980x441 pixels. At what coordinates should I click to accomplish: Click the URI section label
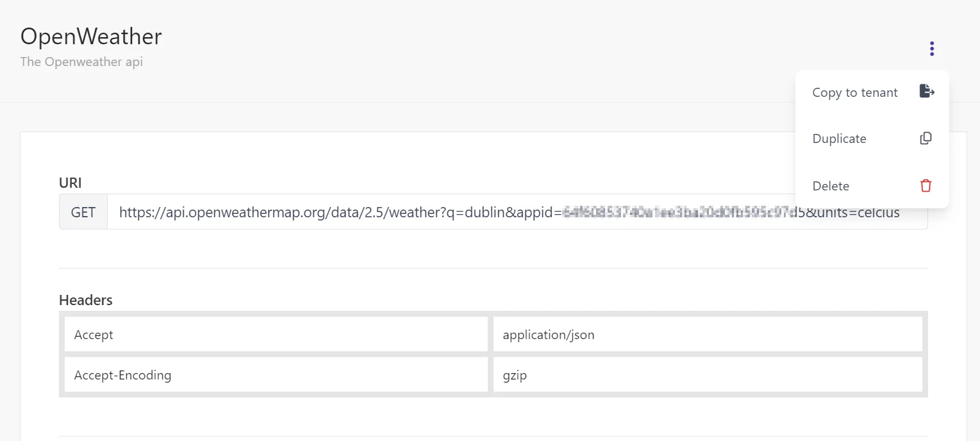pos(71,183)
